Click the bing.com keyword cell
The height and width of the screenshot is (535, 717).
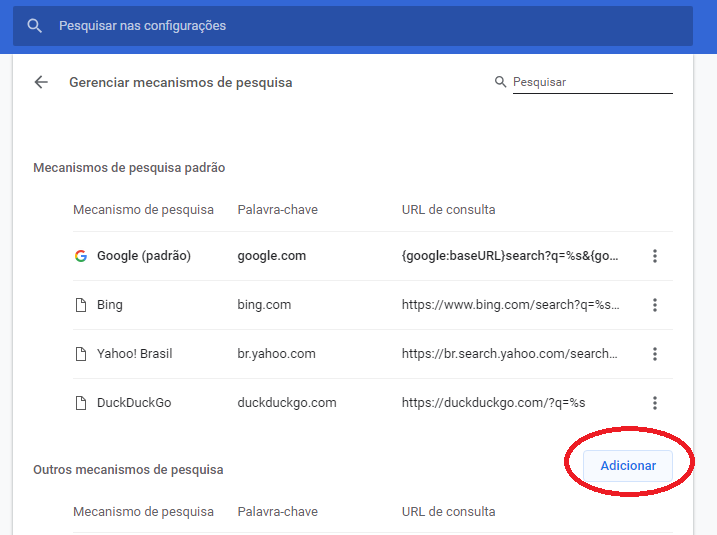[264, 305]
